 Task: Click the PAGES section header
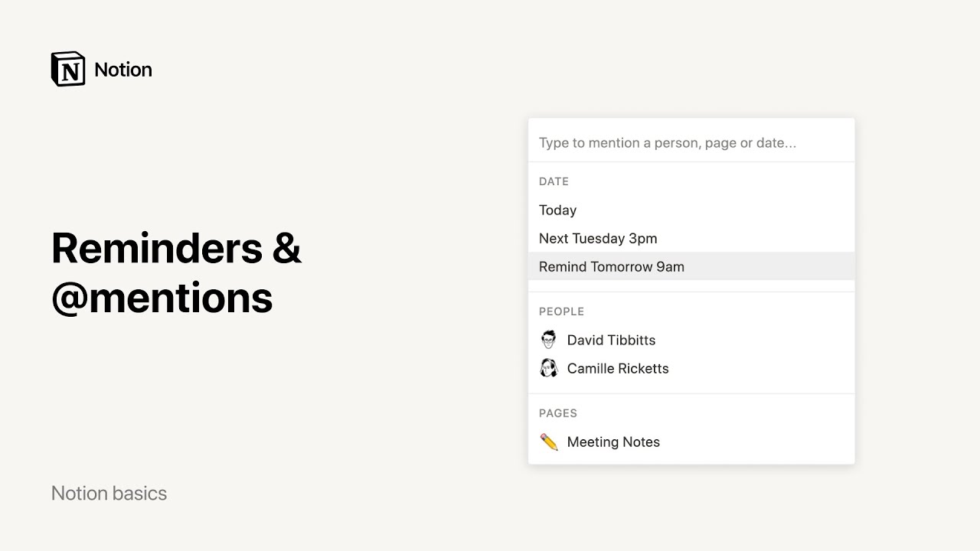coord(558,413)
